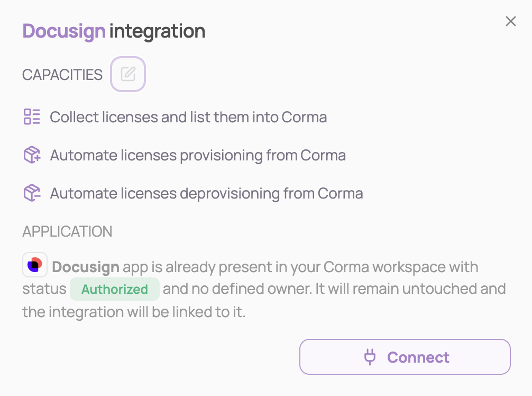This screenshot has width=532, height=396.
Task: Click bold Docusign name in application description
Action: (85, 266)
